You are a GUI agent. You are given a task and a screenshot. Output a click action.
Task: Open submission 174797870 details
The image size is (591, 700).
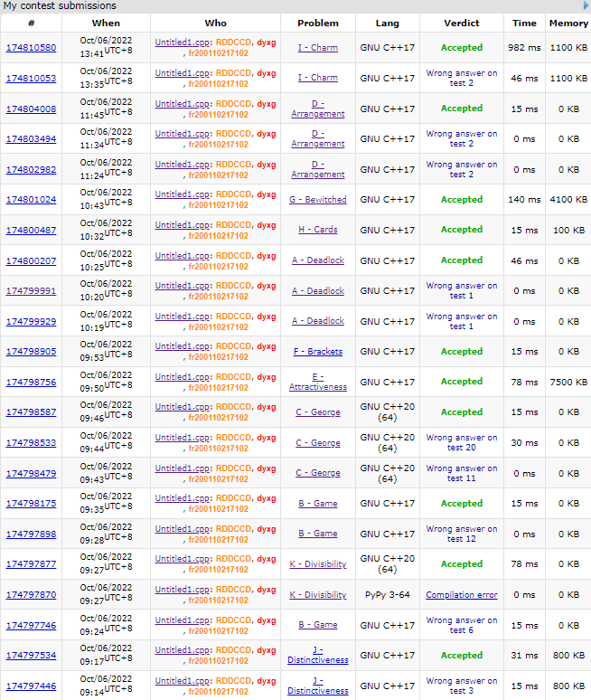[x=31, y=595]
